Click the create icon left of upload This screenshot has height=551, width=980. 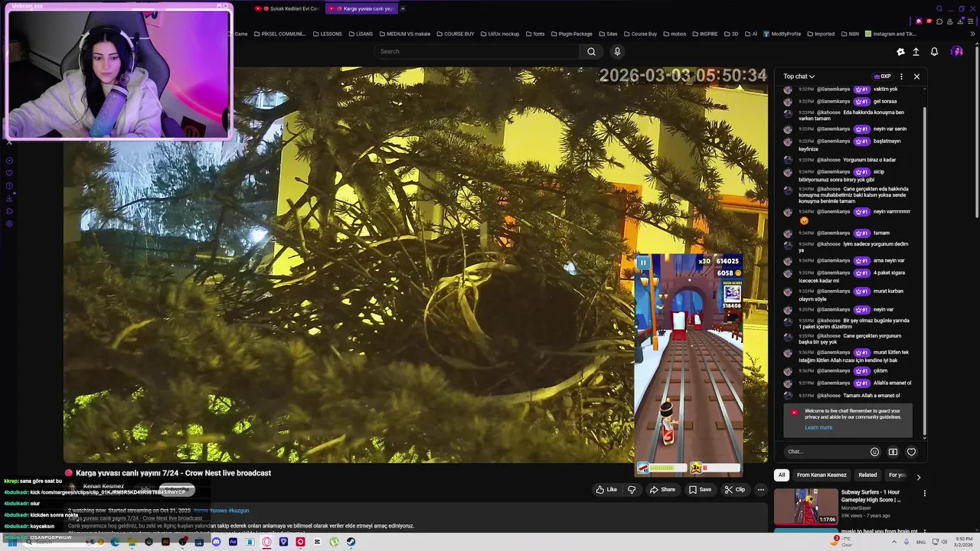pyautogui.click(x=900, y=51)
